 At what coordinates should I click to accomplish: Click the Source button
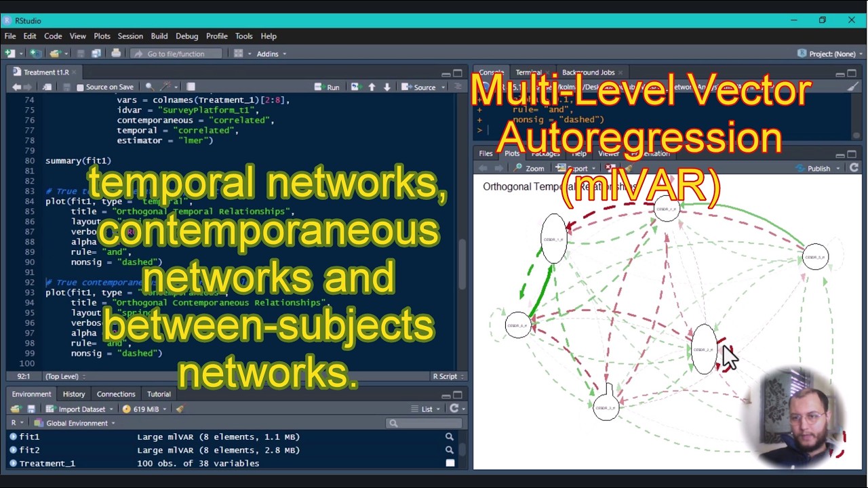(418, 87)
